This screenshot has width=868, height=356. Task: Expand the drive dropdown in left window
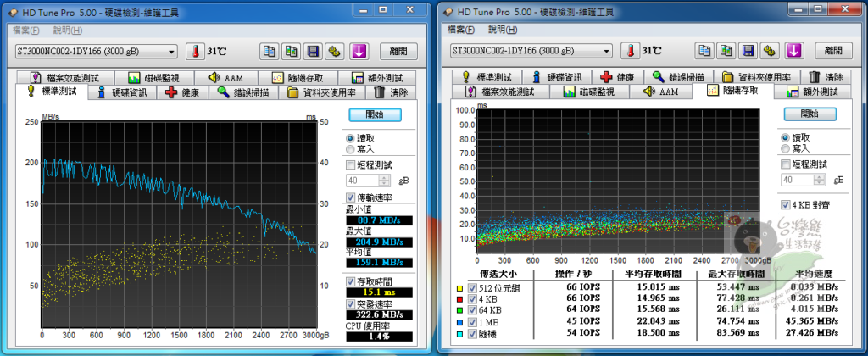(x=172, y=51)
